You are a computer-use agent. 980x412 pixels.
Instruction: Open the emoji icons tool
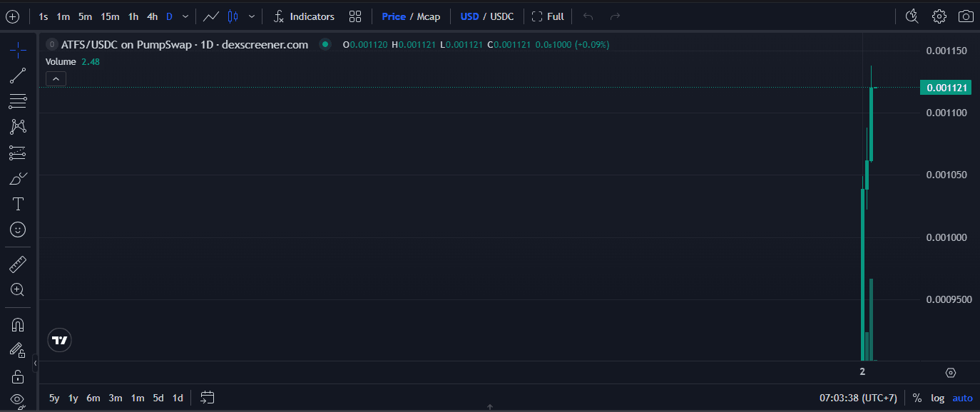click(x=18, y=230)
